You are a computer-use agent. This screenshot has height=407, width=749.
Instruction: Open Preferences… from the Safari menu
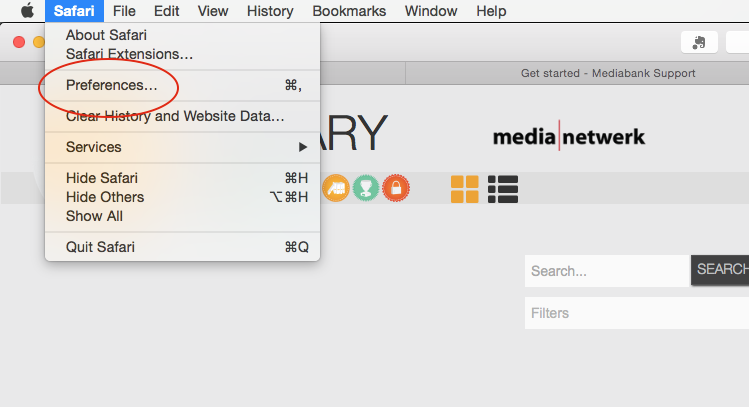(182, 85)
